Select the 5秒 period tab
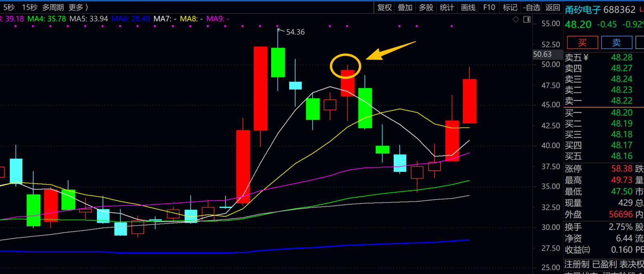644x274 pixels. (x=9, y=8)
